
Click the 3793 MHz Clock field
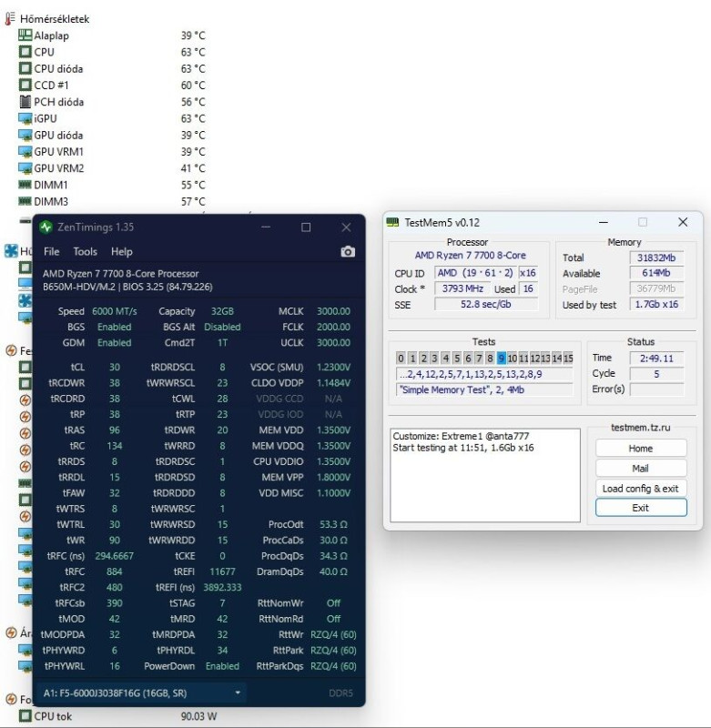[462, 288]
